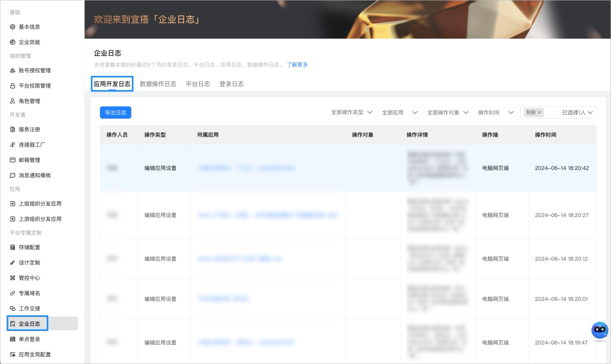The width and height of the screenshot is (611, 364).
Task: Click the 存储配置 database icon
Action: (x=13, y=247)
